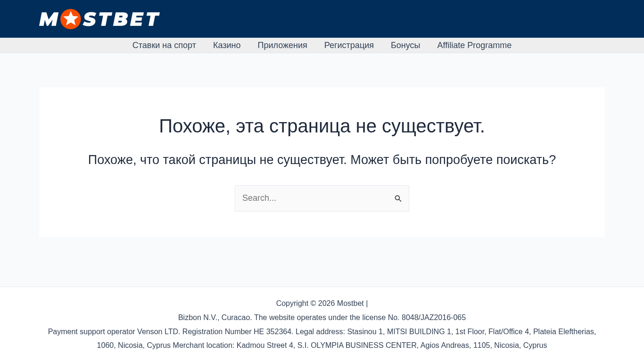
Task: Open the Бонусы navigation link
Action: pos(405,45)
